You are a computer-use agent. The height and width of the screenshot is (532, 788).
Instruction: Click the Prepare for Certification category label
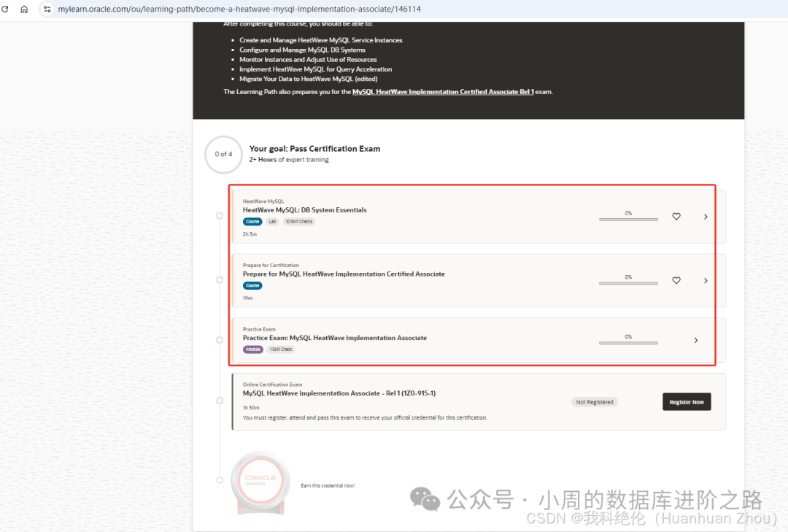point(271,266)
